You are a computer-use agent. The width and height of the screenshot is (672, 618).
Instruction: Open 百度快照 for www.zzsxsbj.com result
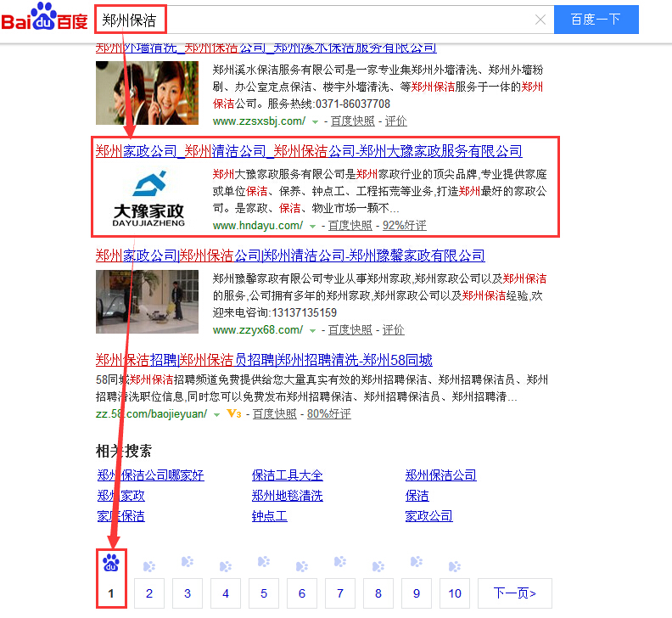click(353, 121)
